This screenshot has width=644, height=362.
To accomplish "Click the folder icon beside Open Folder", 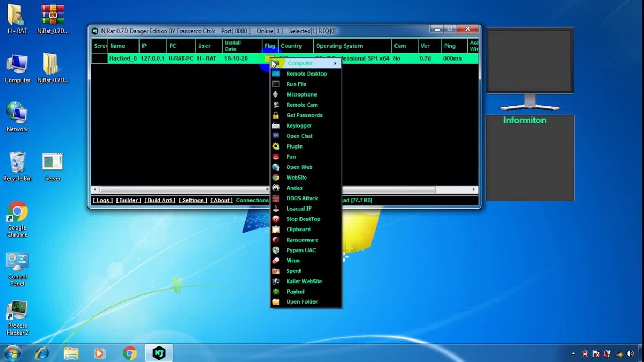I will point(276,302).
